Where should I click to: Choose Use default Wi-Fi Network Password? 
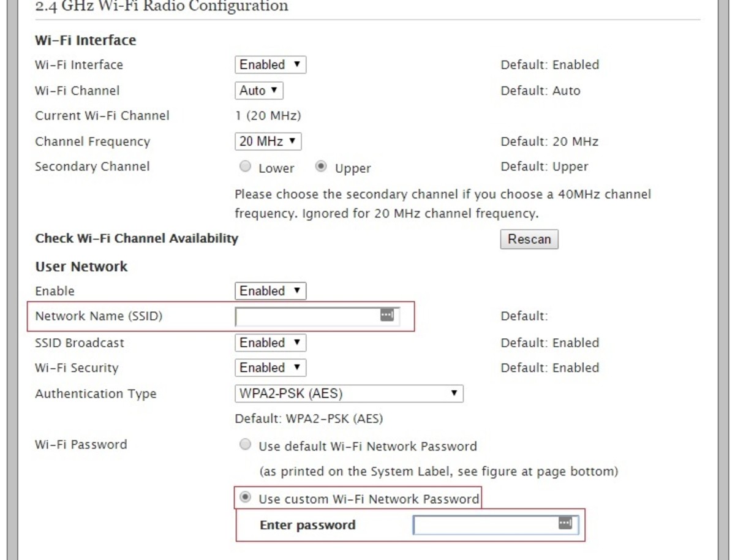(x=245, y=445)
